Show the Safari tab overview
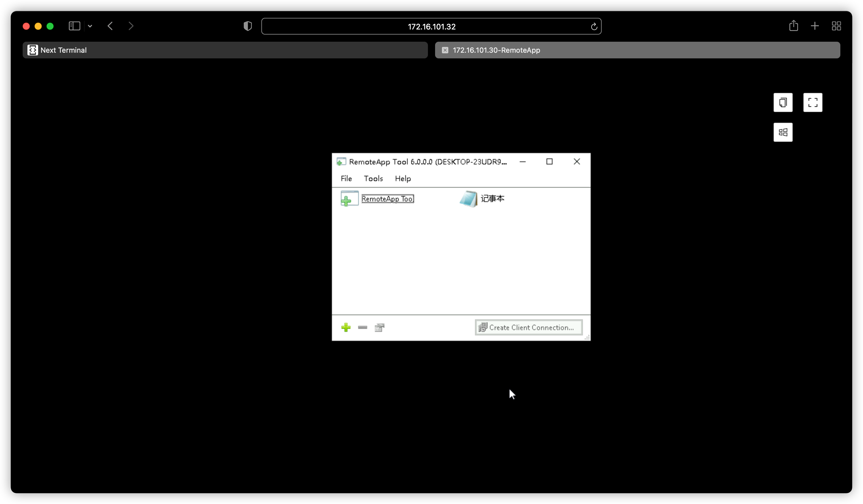The height and width of the screenshot is (504, 863). 836,26
